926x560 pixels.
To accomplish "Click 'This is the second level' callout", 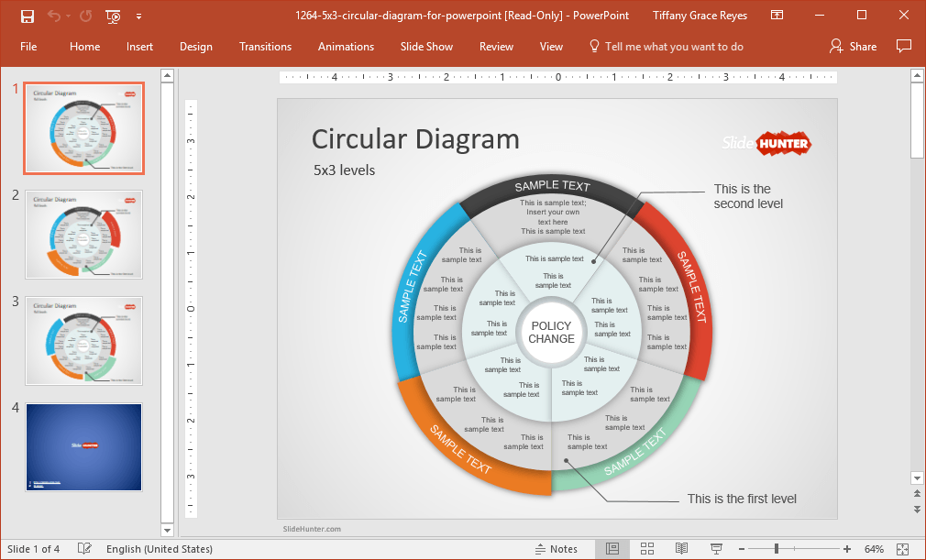I will pyautogui.click(x=748, y=196).
